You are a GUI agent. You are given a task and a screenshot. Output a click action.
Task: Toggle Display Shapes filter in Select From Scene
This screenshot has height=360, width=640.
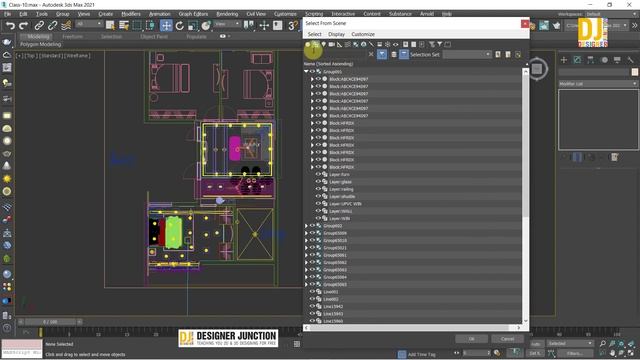pos(316,44)
